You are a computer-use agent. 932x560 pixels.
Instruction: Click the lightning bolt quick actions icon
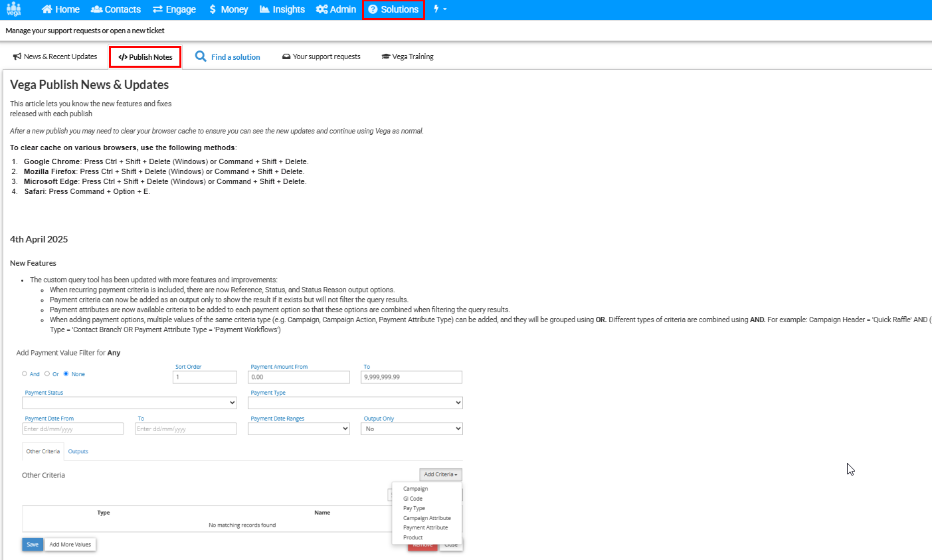click(x=436, y=9)
